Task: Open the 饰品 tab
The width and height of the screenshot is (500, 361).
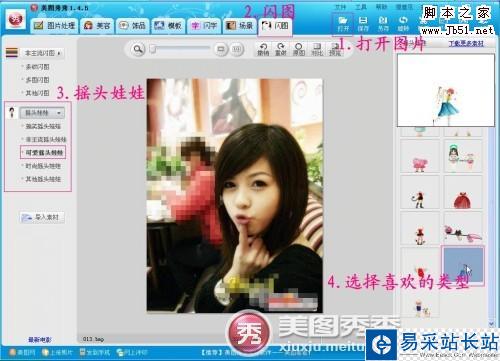Action: pyautogui.click(x=132, y=26)
